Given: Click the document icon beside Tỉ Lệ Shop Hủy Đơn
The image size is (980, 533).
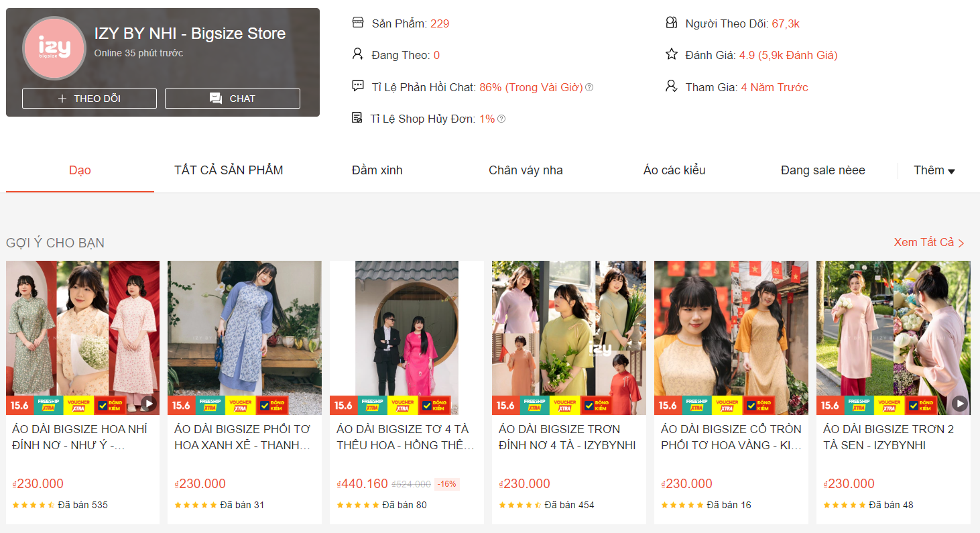Looking at the screenshot, I should click(357, 118).
